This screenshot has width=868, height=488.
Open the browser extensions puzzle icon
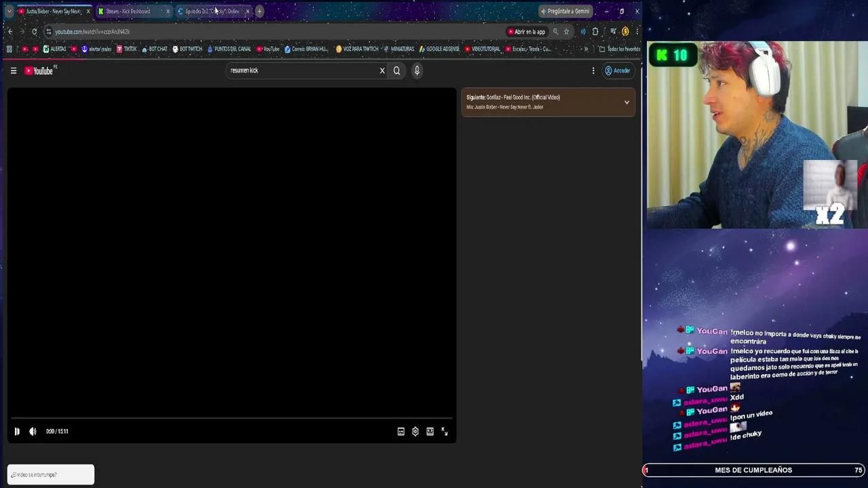point(595,32)
